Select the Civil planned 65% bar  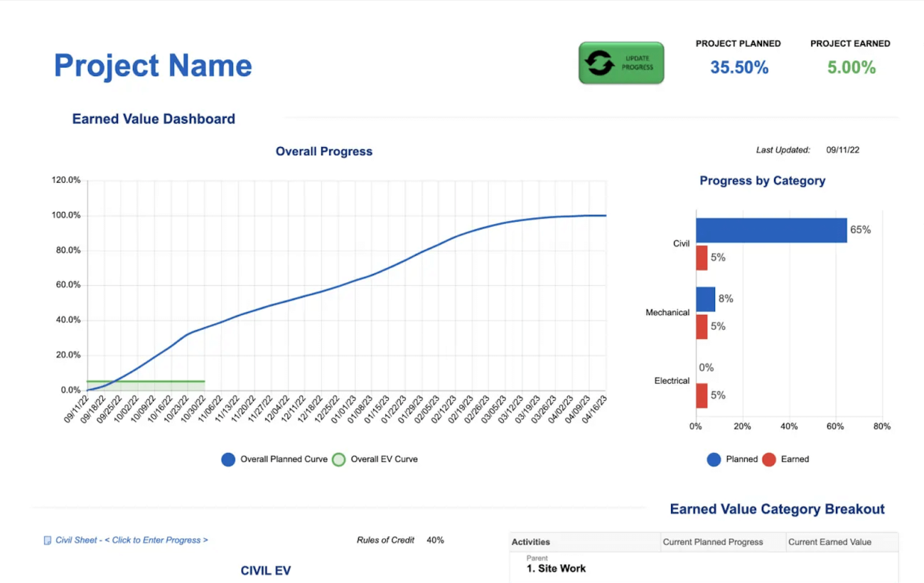771,230
